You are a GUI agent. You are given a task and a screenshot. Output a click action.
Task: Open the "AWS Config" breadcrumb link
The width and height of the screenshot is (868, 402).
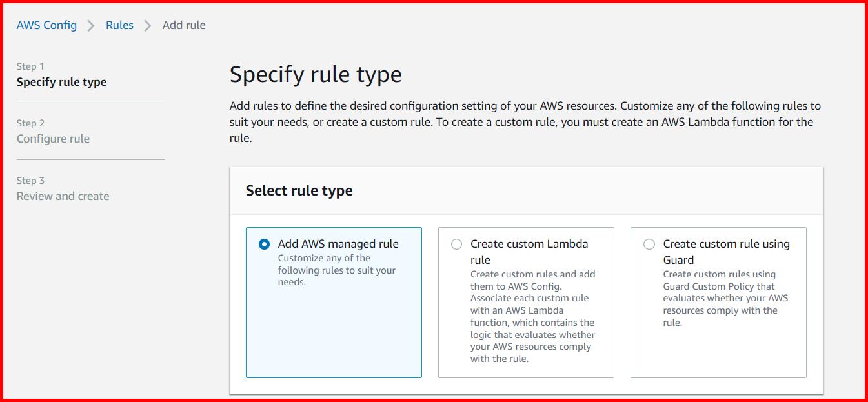(46, 25)
